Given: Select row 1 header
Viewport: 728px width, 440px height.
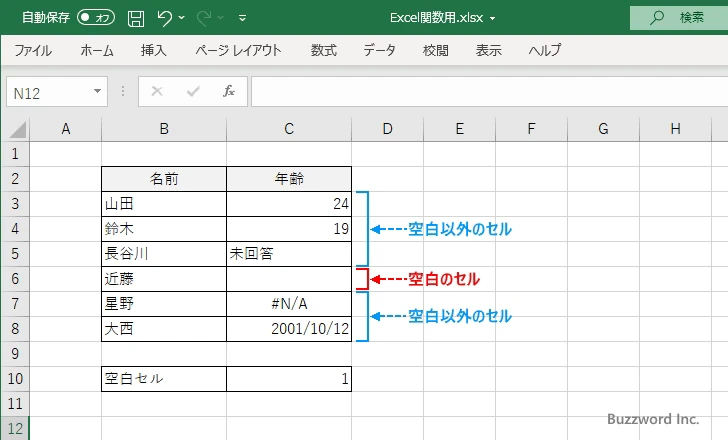Looking at the screenshot, I should [x=15, y=154].
